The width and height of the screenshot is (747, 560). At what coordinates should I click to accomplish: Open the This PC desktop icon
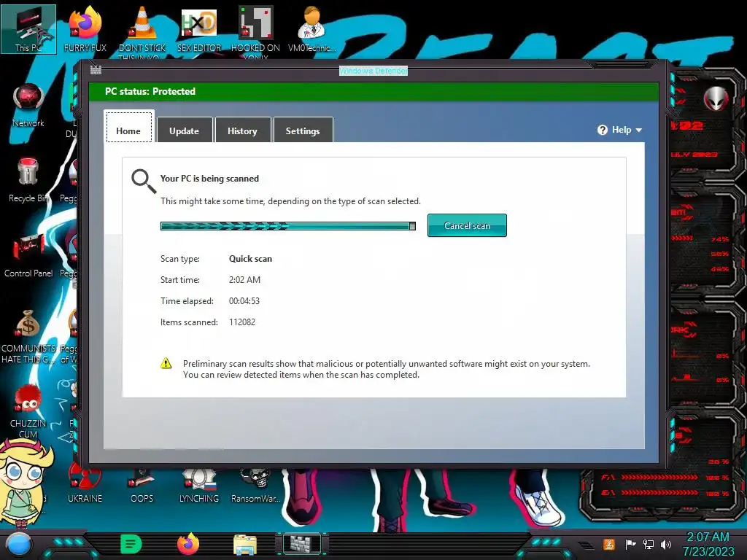pyautogui.click(x=28, y=29)
